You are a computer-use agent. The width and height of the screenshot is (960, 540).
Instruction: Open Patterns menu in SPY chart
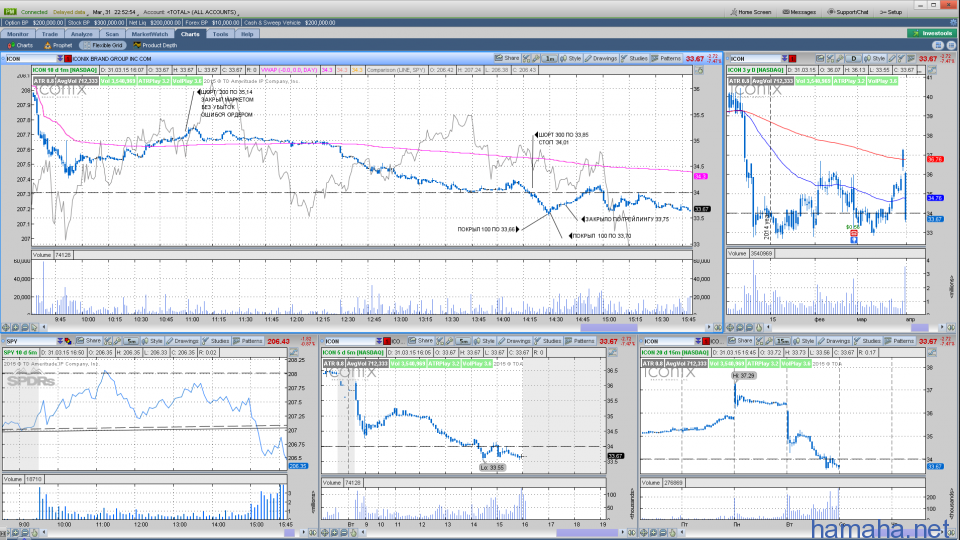(247, 341)
